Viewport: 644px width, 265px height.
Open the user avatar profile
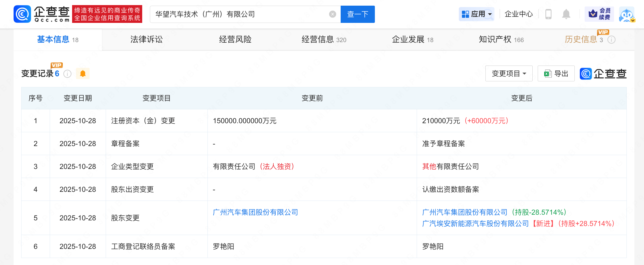coord(626,15)
